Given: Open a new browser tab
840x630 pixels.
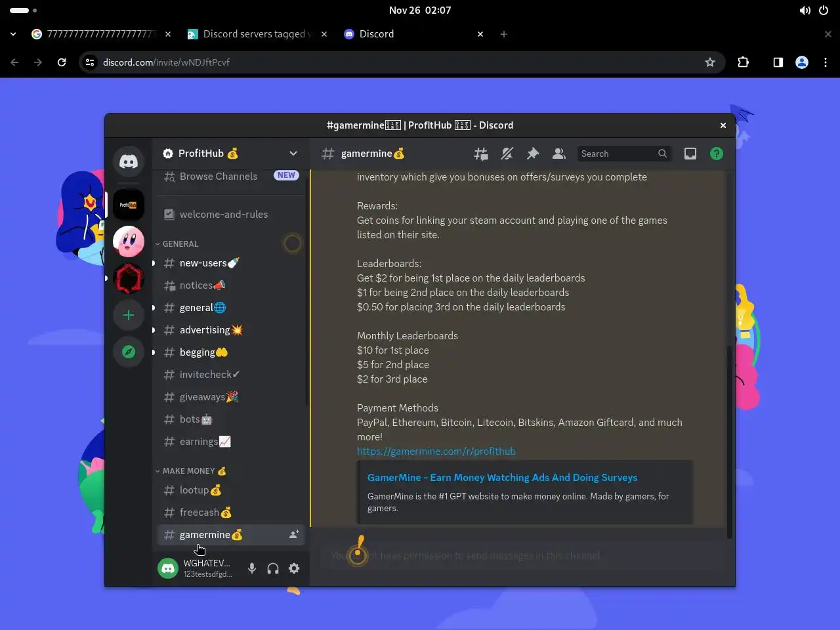Looking at the screenshot, I should [504, 34].
